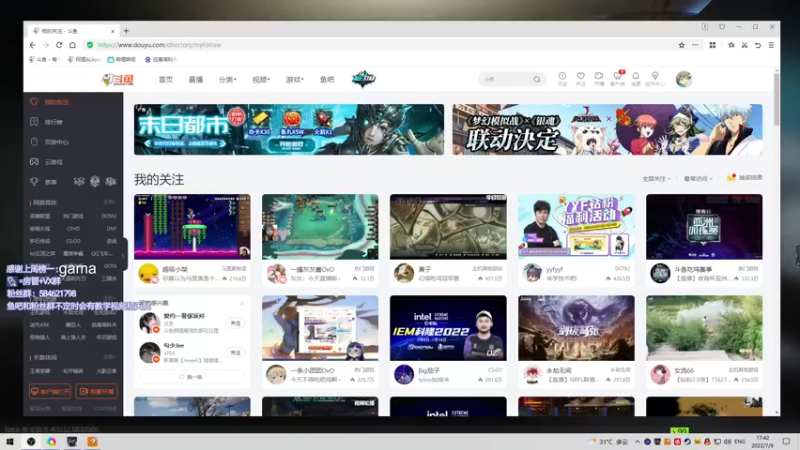Open the trophy 赛事 sidebar item
Screen dimensions: 800x450
point(44,182)
